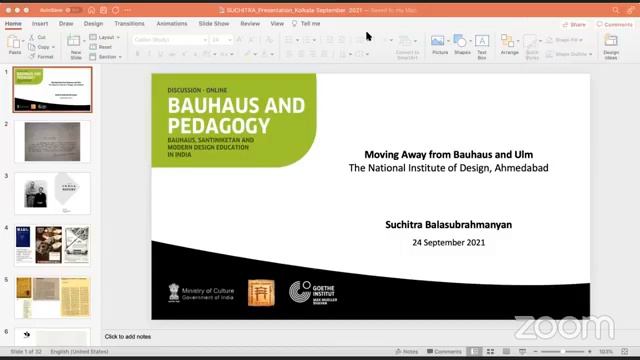The height and width of the screenshot is (360, 640).
Task: Click Convert to SmartArt
Action: point(407,46)
